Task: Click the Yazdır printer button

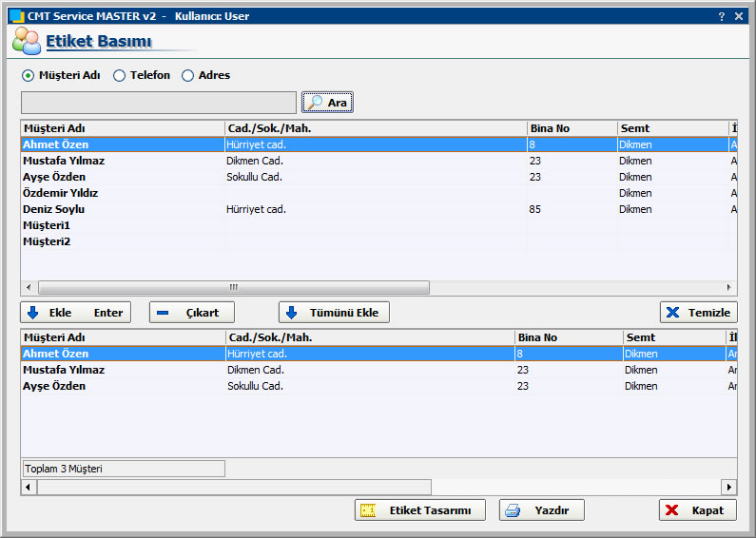Action: coord(541,510)
